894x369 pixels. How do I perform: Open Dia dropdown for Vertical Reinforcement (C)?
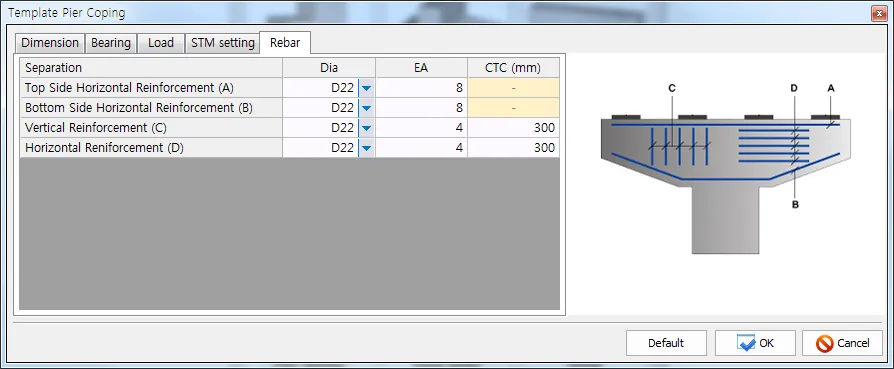coord(367,128)
